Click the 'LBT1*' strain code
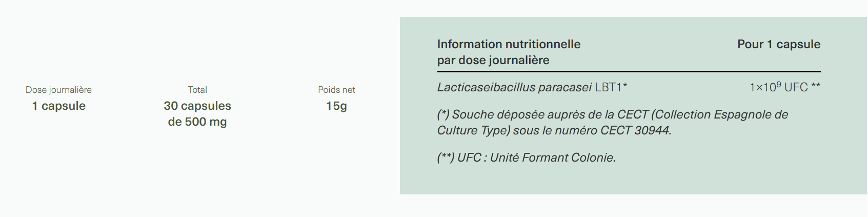Image resolution: width=868 pixels, height=217 pixels. 611,87
